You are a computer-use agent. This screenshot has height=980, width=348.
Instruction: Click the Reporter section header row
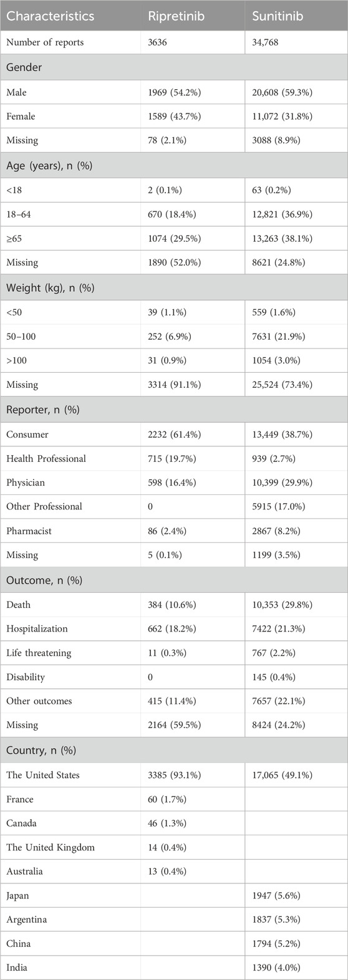pyautogui.click(x=174, y=408)
